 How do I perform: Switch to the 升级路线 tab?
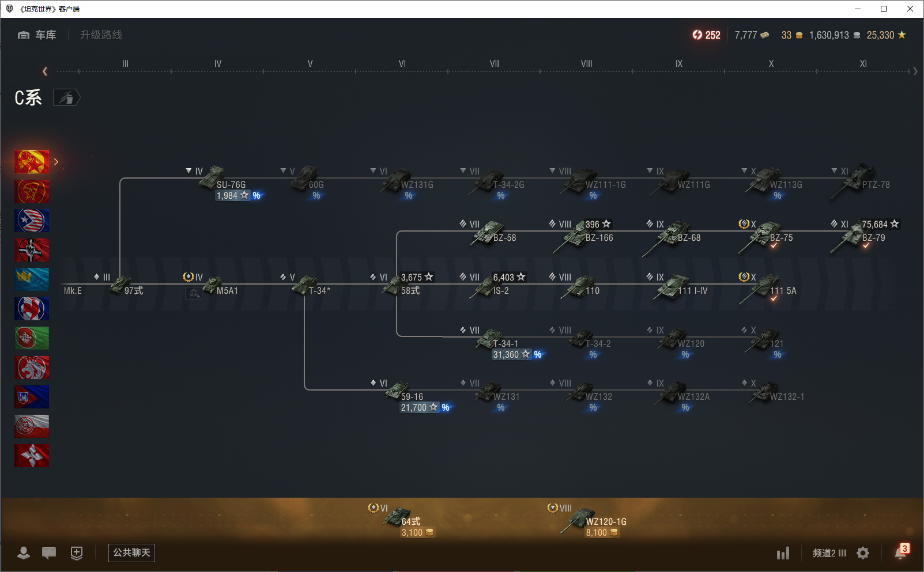click(x=101, y=35)
